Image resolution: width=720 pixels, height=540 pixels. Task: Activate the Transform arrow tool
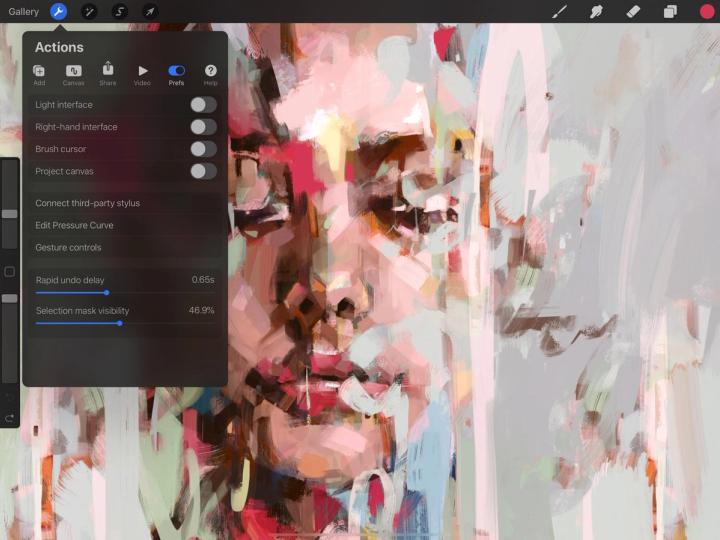pyautogui.click(x=150, y=11)
